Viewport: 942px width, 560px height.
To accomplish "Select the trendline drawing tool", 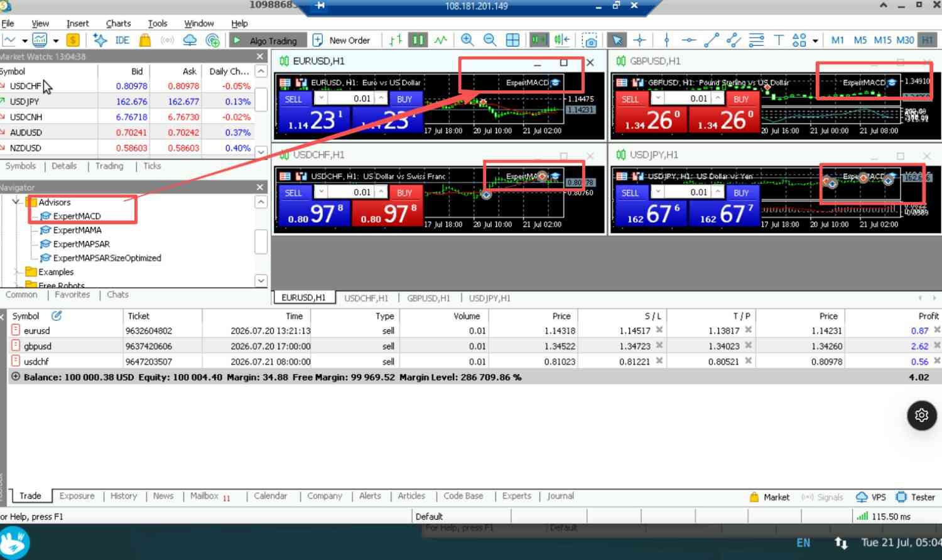I will (712, 40).
